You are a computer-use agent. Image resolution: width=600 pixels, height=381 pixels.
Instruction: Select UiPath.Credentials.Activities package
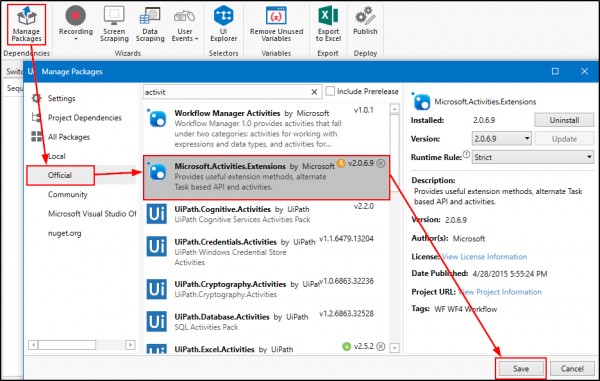266,251
